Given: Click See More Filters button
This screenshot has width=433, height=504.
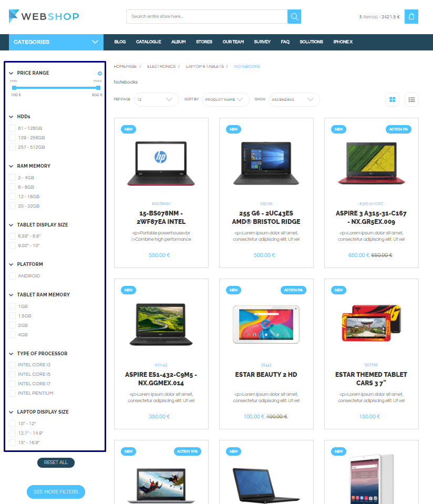Looking at the screenshot, I should [x=56, y=492].
